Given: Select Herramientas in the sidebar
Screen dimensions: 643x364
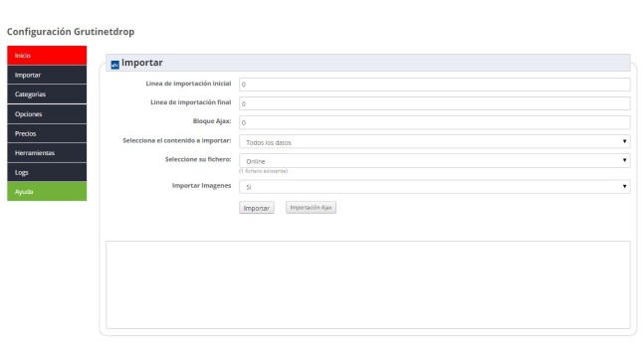Looking at the screenshot, I should pyautogui.click(x=47, y=153).
